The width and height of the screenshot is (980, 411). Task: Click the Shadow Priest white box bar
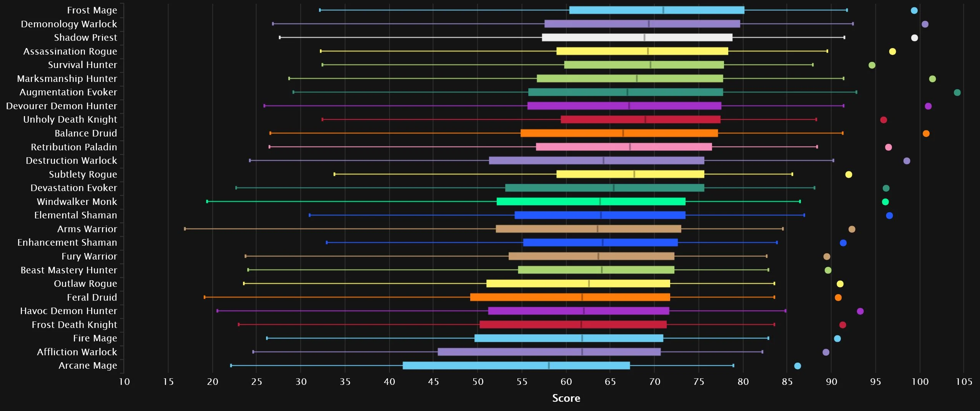(637, 38)
